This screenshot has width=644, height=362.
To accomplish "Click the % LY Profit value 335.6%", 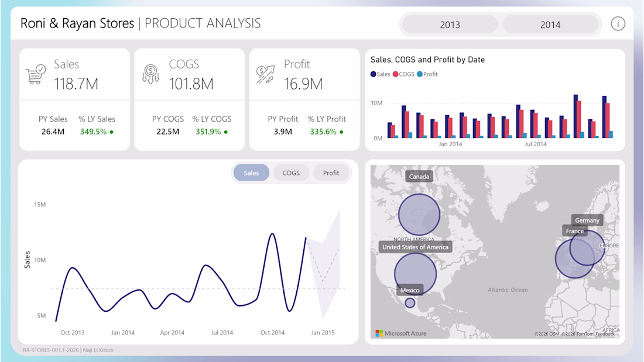I will pos(323,132).
